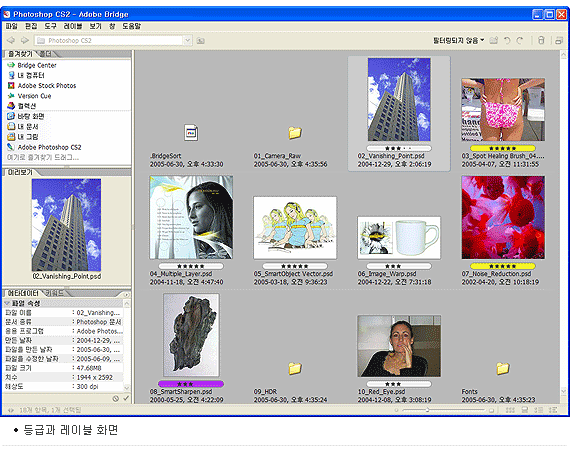Open 내 컴퓨터 in favorites panel
Image resolution: width=570 pixels, height=451 pixels.
(x=26, y=76)
